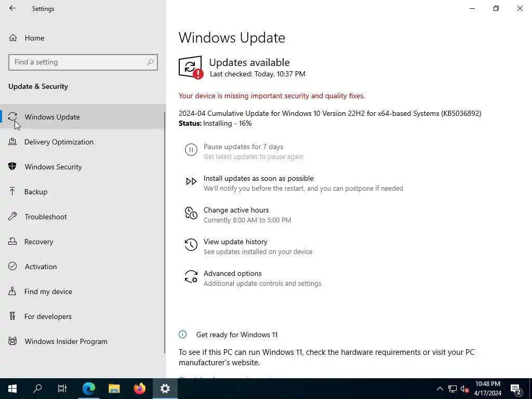Image resolution: width=532 pixels, height=399 pixels.
Task: Click the KB5036892 cumulative update title
Action: [330, 113]
